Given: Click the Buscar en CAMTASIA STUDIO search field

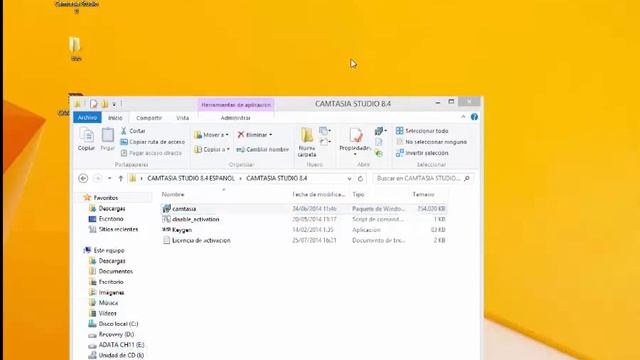Looking at the screenshot, I should point(419,178).
